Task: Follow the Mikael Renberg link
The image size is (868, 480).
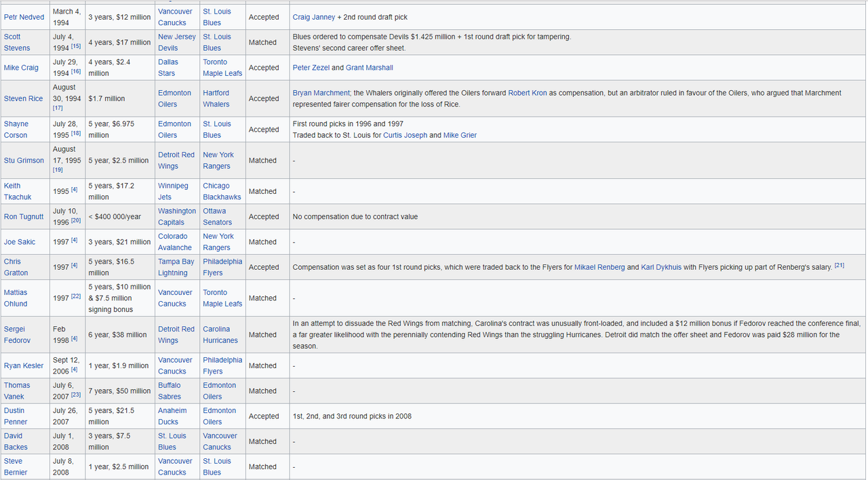Action: click(600, 267)
